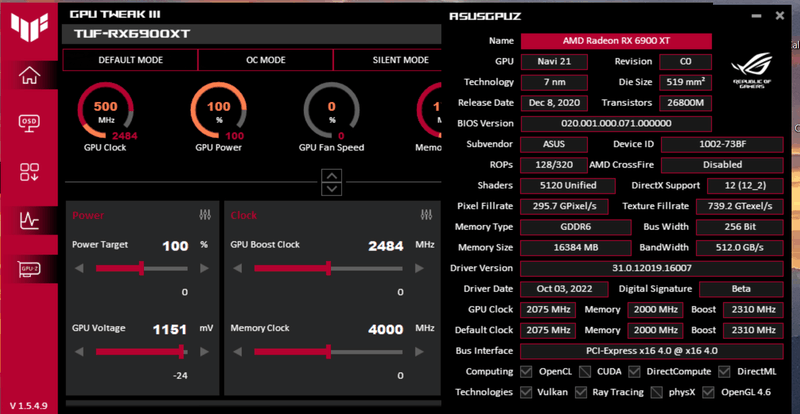800x414 pixels.
Task: Click the BandWidth value 512.0 GB/s
Action: tap(740, 248)
